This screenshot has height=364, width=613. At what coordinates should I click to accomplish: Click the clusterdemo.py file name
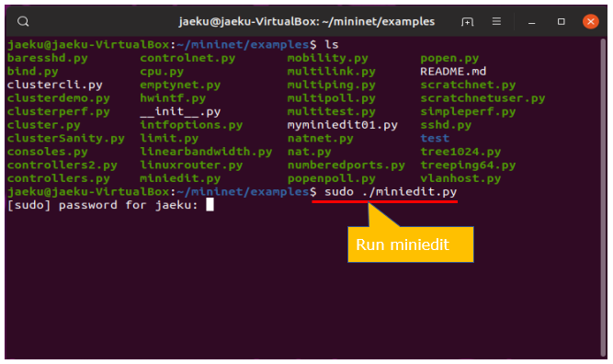pos(59,98)
